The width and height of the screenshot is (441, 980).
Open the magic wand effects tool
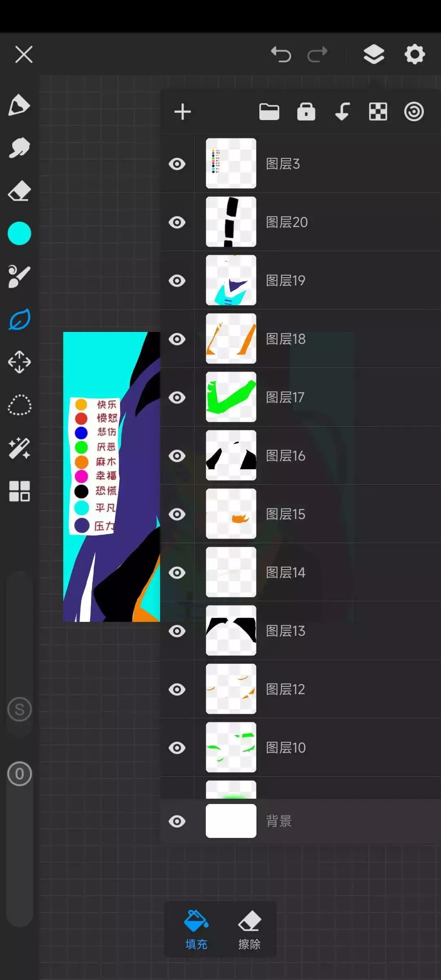click(x=19, y=448)
